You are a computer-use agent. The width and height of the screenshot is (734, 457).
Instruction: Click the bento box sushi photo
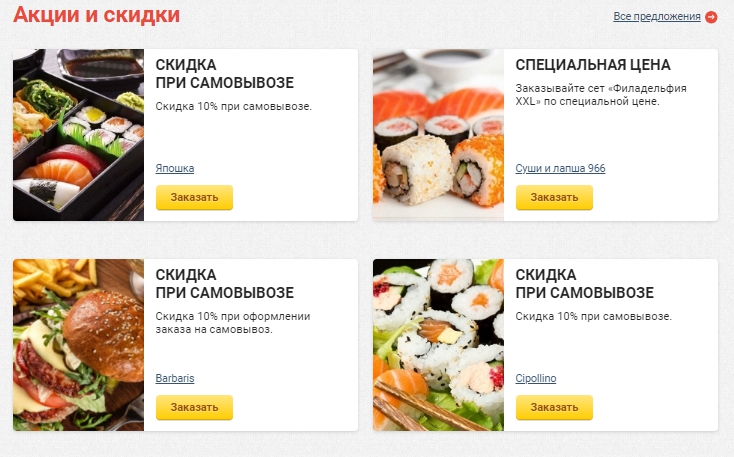[x=79, y=135]
